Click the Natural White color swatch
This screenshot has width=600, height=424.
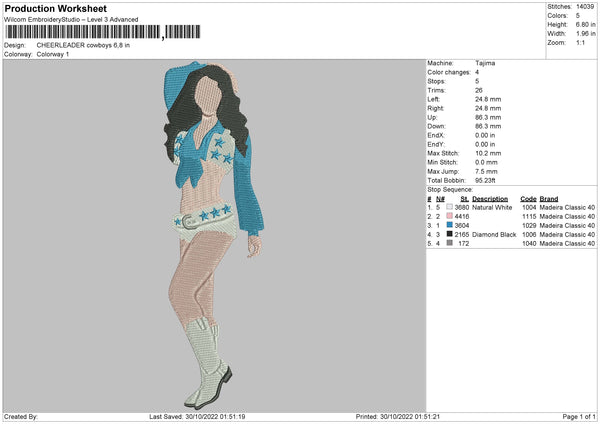pos(450,208)
